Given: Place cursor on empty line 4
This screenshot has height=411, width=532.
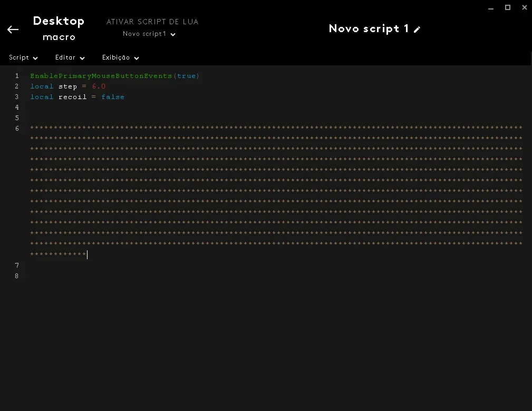Looking at the screenshot, I should tap(272, 107).
